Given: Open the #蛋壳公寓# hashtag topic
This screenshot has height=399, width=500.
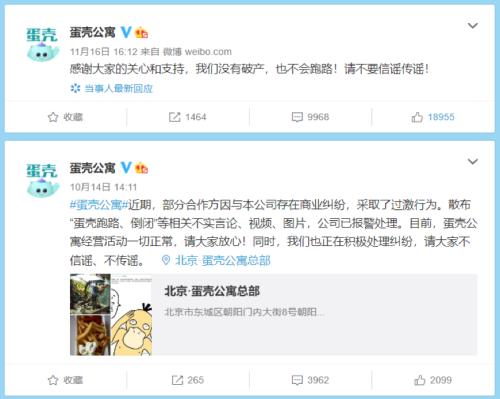Looking at the screenshot, I should [x=99, y=205].
